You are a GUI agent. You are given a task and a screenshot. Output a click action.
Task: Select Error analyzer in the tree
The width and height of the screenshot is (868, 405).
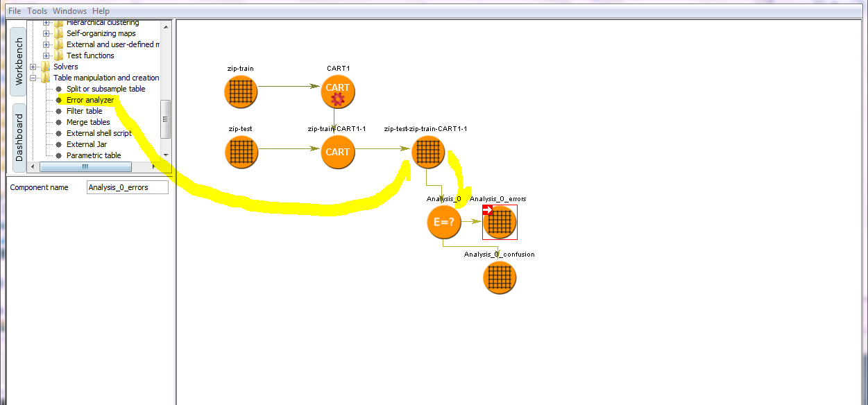tap(90, 100)
